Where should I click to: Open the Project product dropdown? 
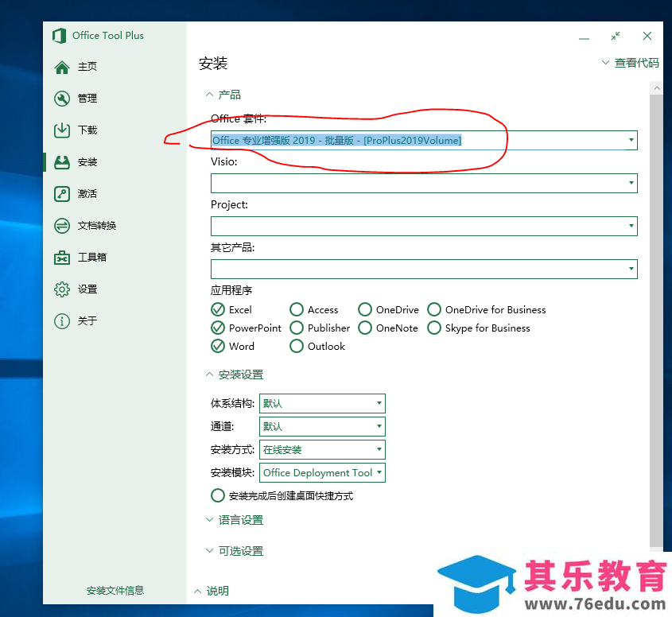coord(424,226)
